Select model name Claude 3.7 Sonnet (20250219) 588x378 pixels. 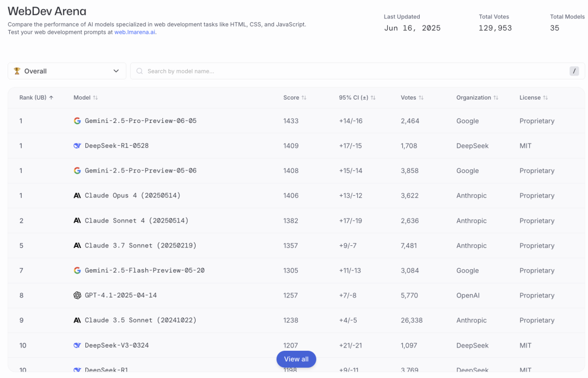tap(140, 245)
